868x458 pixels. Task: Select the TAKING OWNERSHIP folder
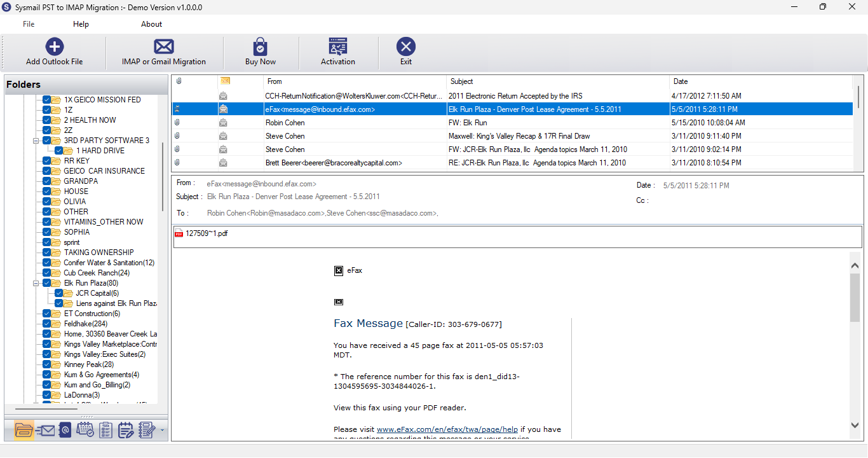click(99, 253)
